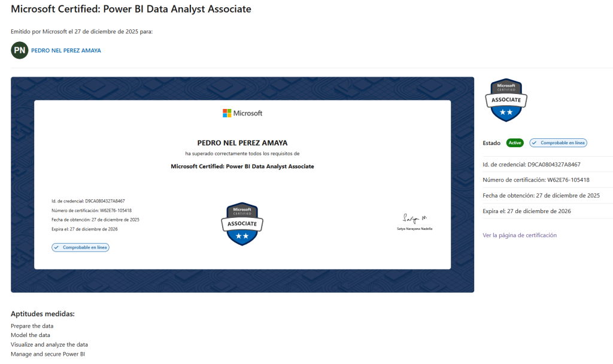Open Ver la página de certificación link

tap(520, 235)
